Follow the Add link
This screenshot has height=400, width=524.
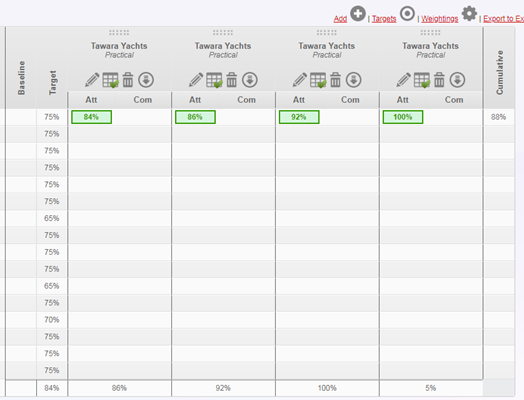click(340, 19)
